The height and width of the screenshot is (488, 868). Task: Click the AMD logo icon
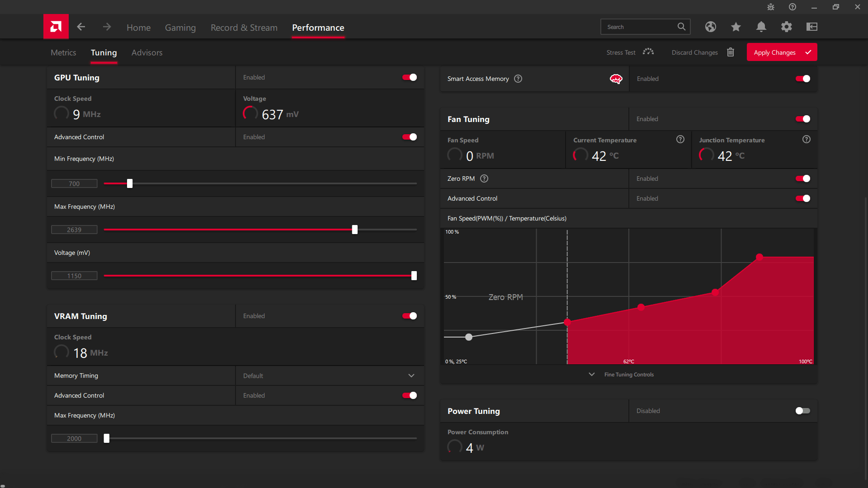tap(56, 27)
